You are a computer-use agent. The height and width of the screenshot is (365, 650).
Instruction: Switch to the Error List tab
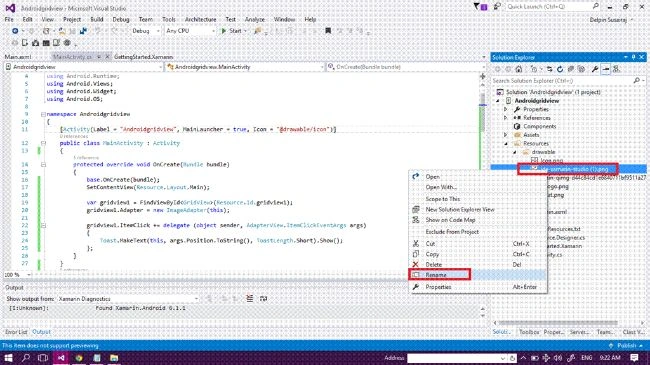(16, 332)
